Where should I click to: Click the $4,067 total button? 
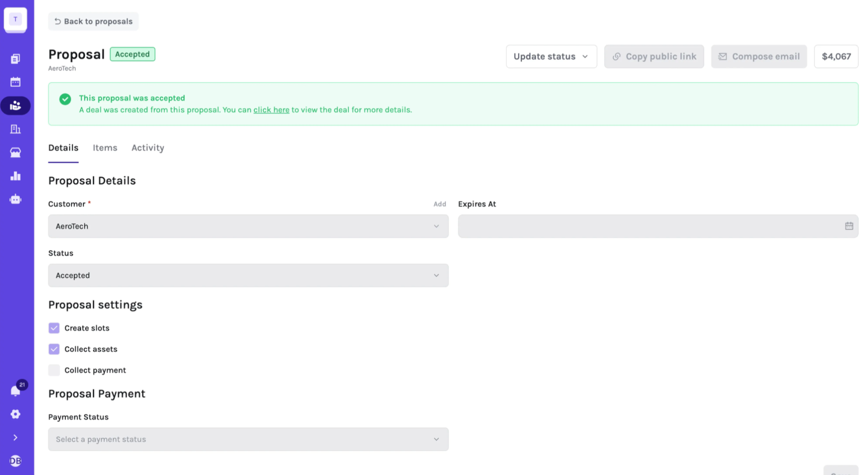point(836,56)
